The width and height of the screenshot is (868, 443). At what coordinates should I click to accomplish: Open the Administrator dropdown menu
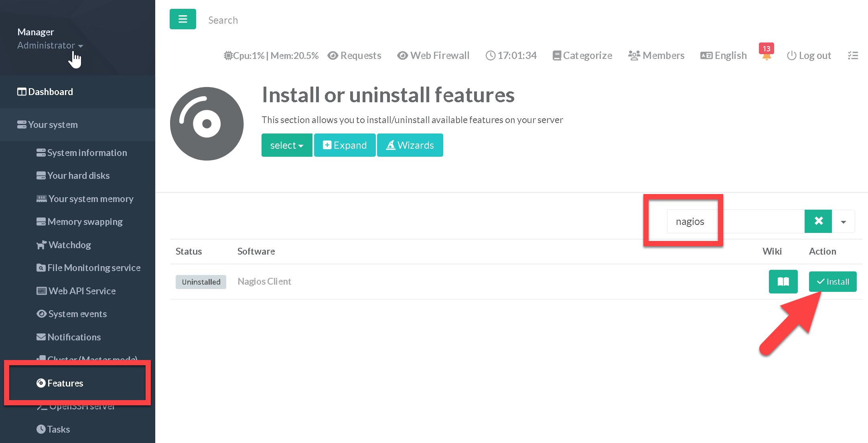pos(50,45)
